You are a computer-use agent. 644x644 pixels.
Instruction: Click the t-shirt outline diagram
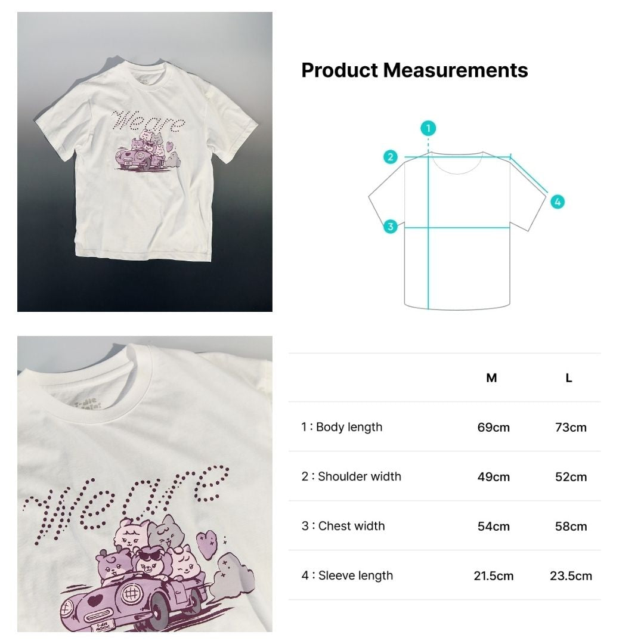point(458,230)
